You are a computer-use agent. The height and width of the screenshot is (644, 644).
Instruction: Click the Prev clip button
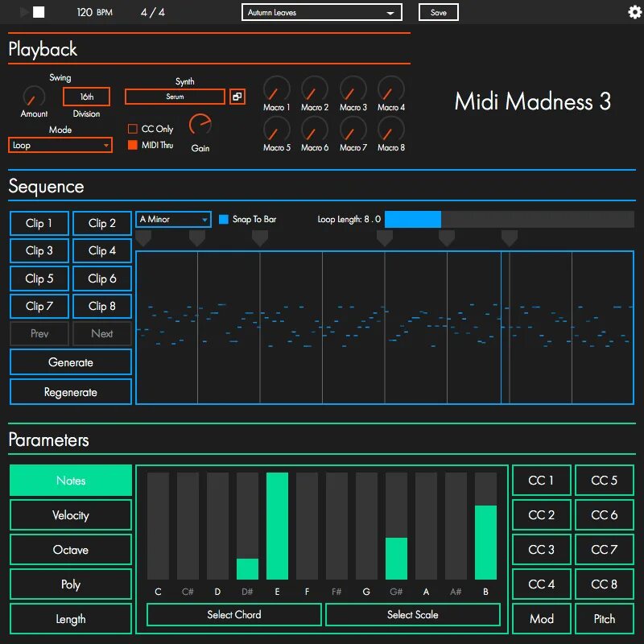[x=39, y=333]
